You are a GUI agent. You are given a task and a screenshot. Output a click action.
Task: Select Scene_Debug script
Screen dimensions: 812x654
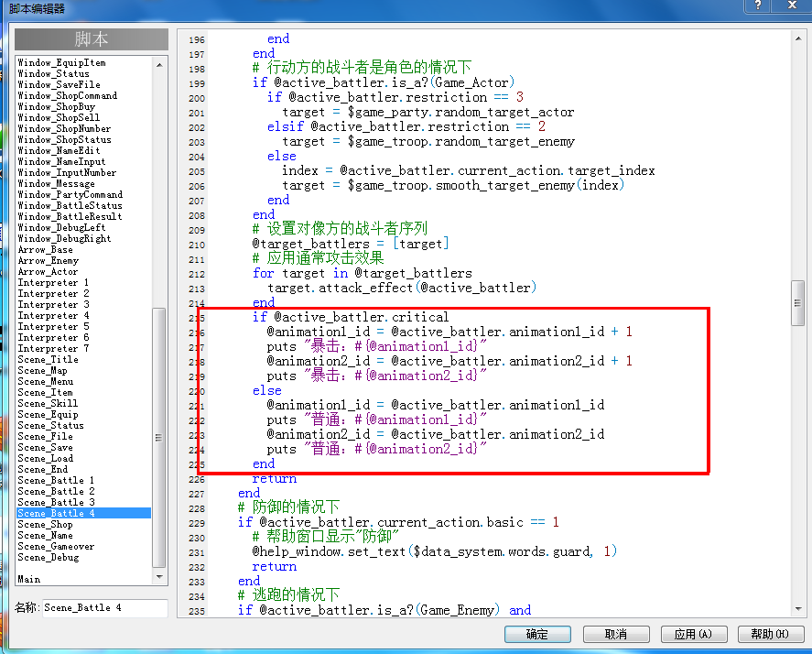(49, 557)
